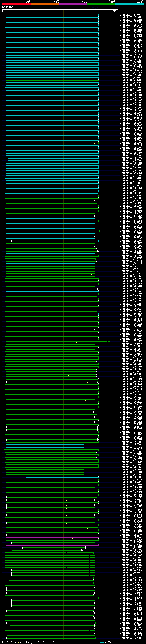The image size is (146, 644).
Task: Click the query length value 566
Action: pyautogui.click(x=115, y=11)
